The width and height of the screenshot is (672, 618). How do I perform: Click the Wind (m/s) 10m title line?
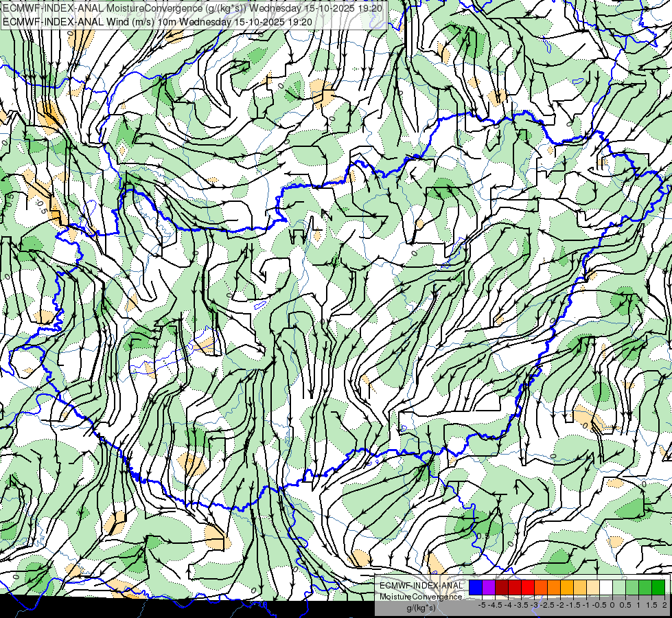[157, 22]
